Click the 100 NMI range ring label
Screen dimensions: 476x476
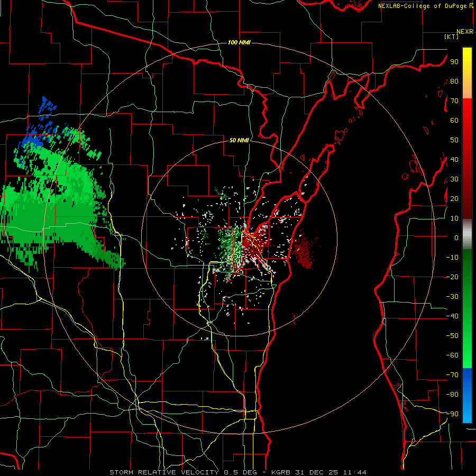[239, 42]
